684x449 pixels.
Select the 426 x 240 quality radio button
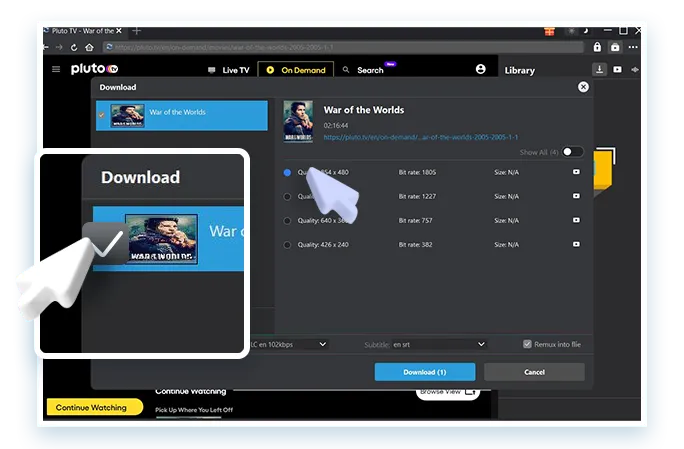(287, 244)
